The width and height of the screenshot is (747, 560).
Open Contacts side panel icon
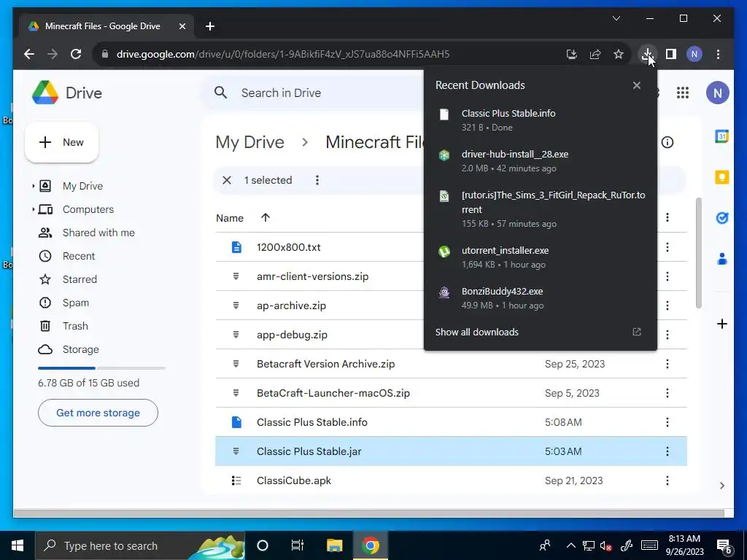tap(721, 259)
